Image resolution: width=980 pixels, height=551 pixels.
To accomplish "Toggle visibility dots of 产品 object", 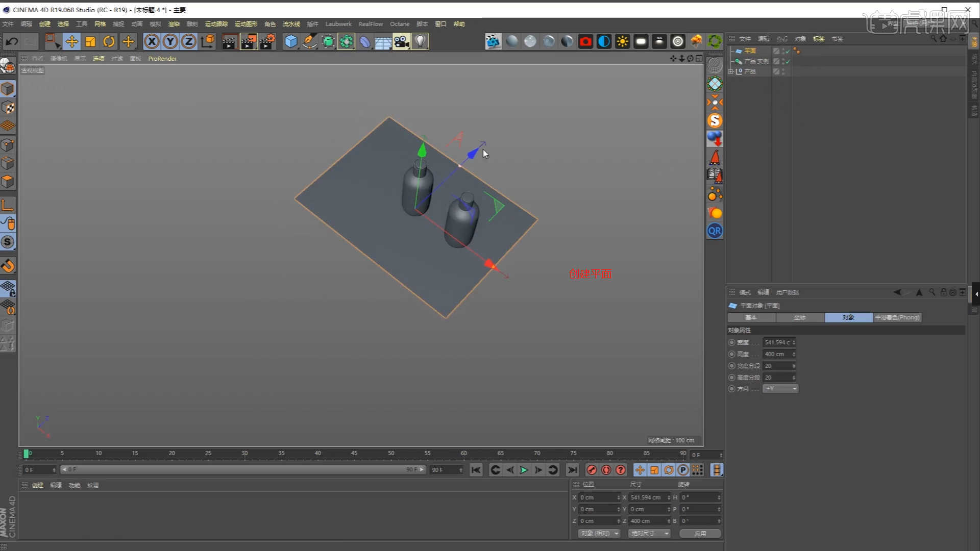I will pos(783,71).
